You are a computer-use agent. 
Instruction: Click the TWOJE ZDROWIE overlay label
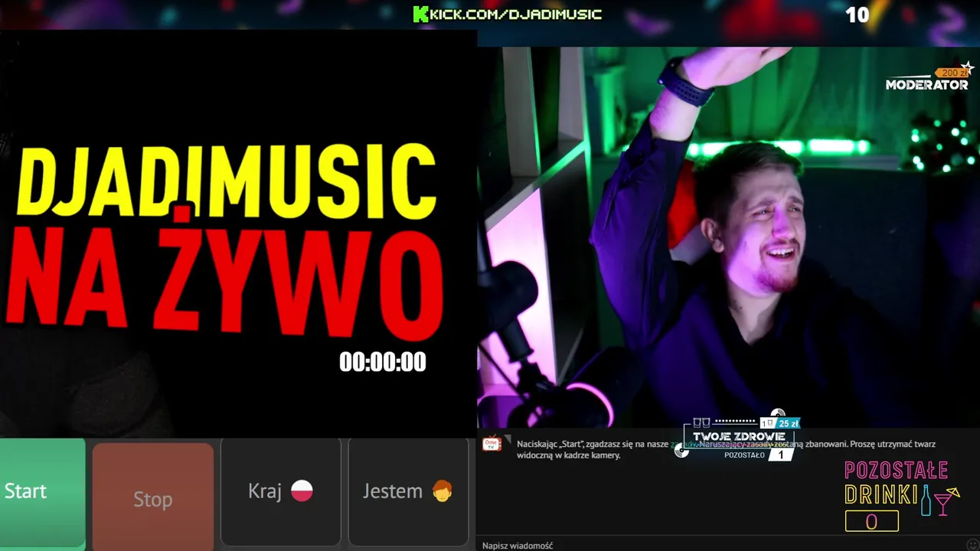[x=738, y=436]
